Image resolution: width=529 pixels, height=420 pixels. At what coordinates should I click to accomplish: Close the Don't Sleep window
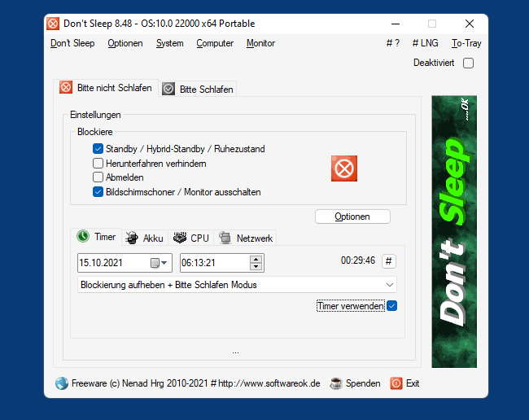470,24
